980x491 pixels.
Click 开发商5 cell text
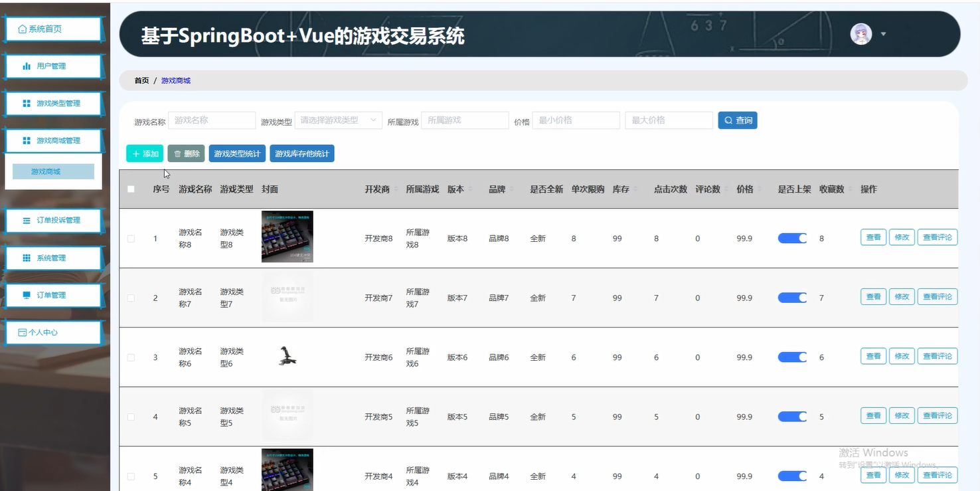(378, 417)
